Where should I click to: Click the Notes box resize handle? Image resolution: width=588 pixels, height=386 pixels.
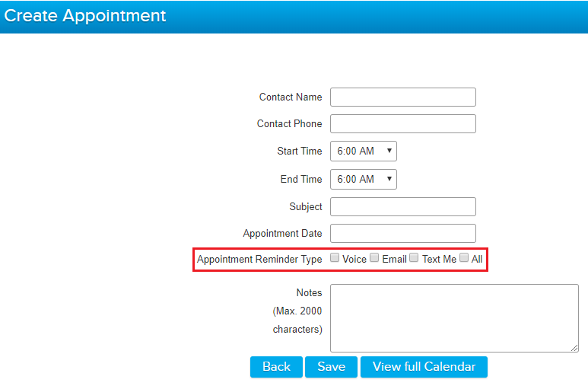[x=574, y=348]
